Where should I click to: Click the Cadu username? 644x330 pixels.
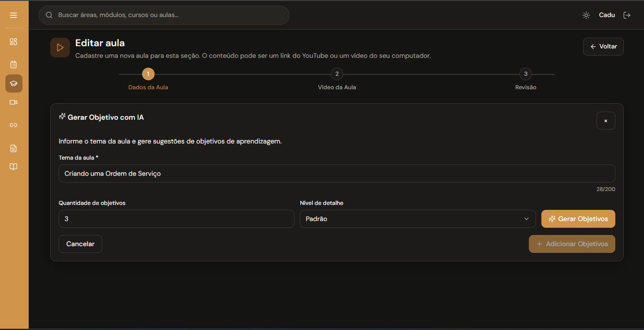tap(607, 15)
